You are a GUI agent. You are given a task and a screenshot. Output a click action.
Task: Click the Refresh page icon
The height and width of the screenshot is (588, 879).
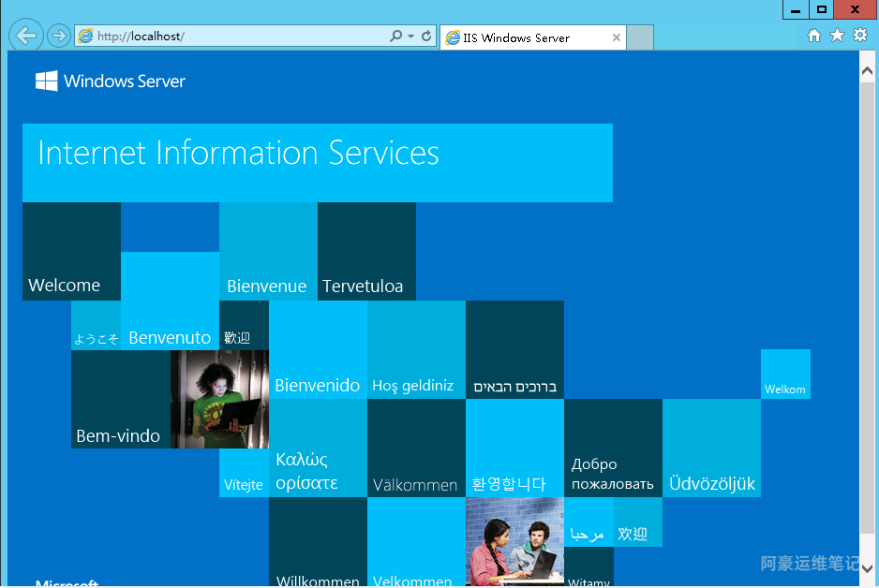click(426, 37)
